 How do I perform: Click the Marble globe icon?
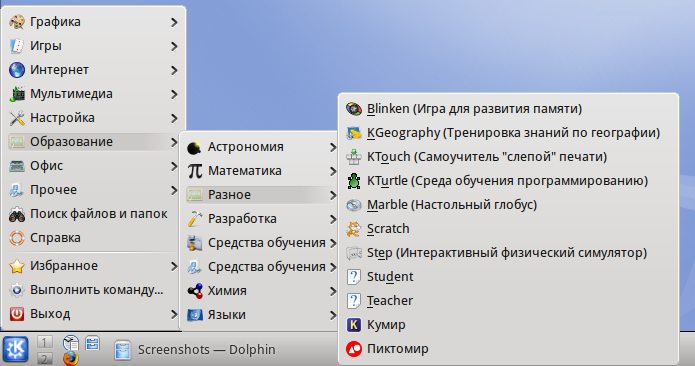pyautogui.click(x=354, y=205)
